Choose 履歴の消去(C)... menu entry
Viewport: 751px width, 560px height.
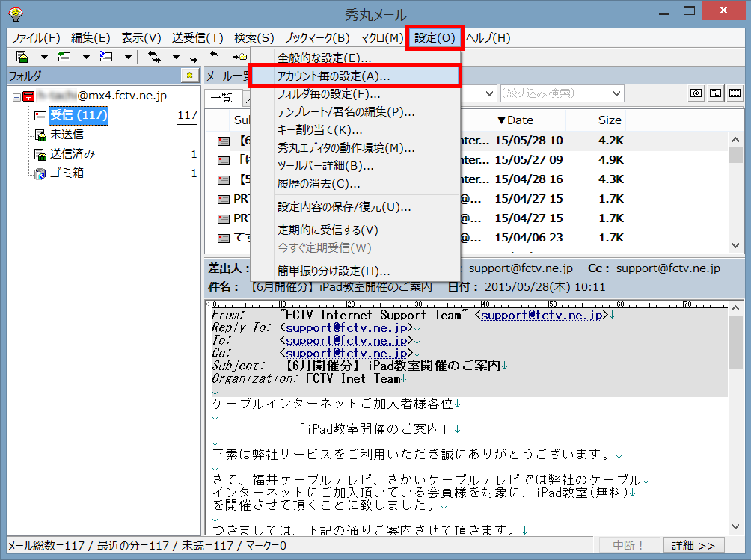(355, 184)
